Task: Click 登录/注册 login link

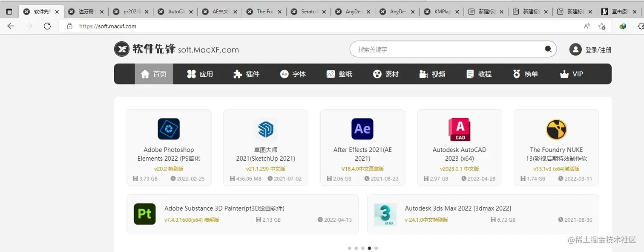Action: (x=598, y=50)
